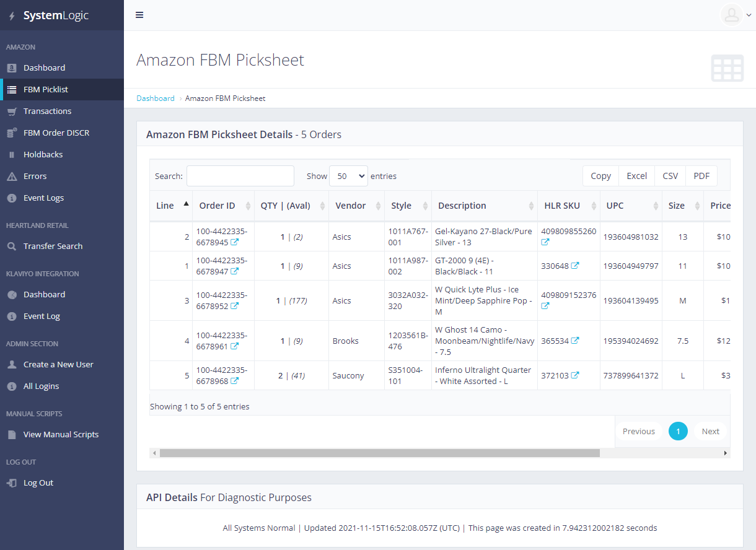Open the user avatar profile menu

point(732,15)
